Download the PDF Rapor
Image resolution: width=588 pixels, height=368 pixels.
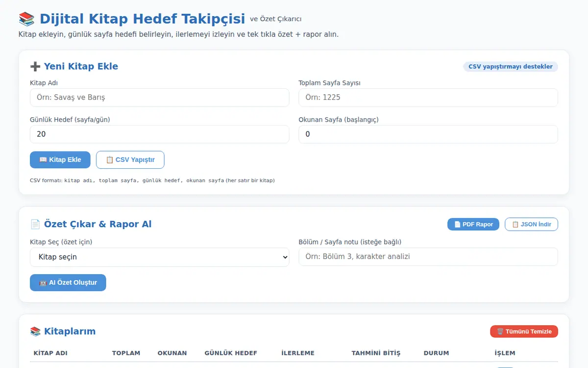click(x=473, y=224)
